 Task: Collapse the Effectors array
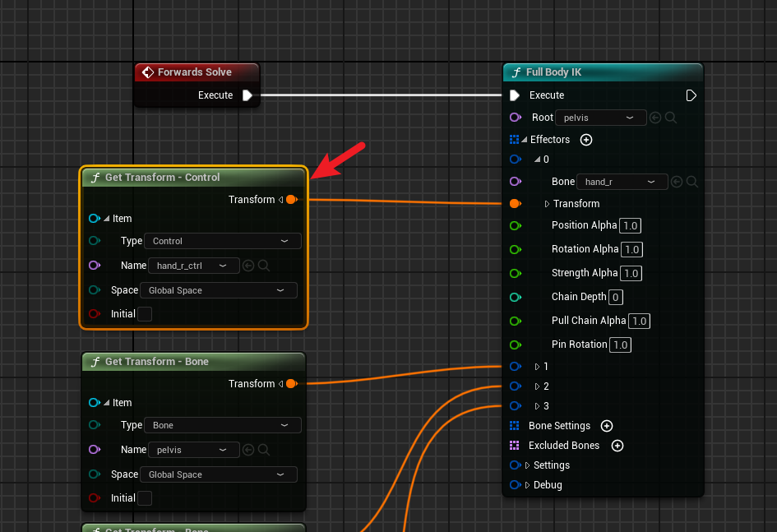[525, 140]
